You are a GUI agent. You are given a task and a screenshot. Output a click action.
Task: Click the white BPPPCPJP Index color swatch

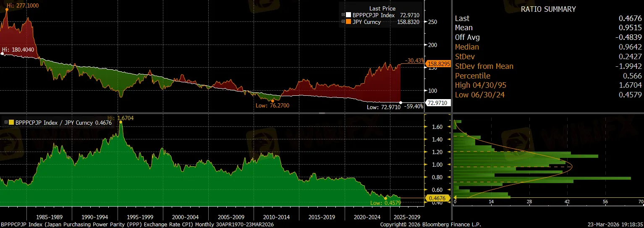(x=348, y=15)
